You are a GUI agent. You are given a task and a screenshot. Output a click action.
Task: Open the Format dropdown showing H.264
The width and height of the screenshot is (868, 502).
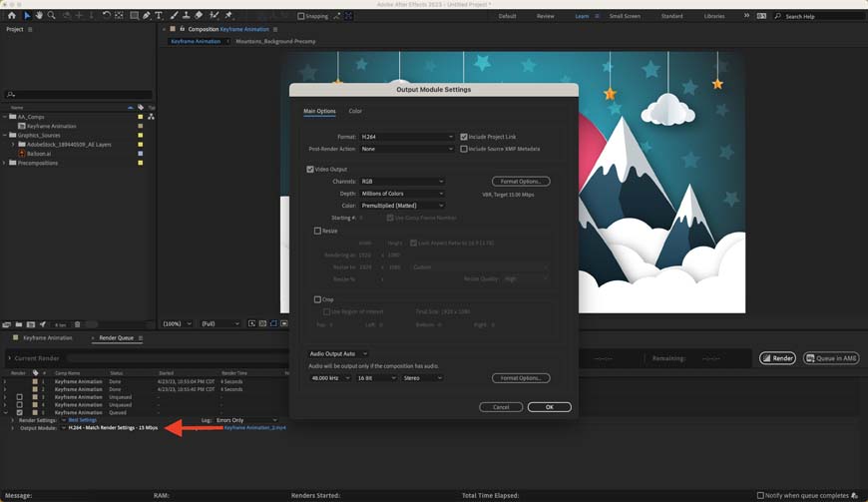407,137
